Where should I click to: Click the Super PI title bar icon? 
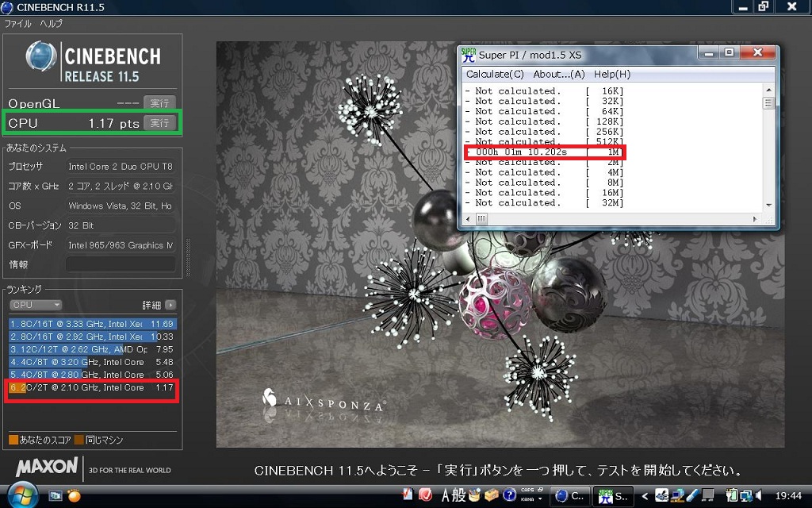click(x=468, y=55)
